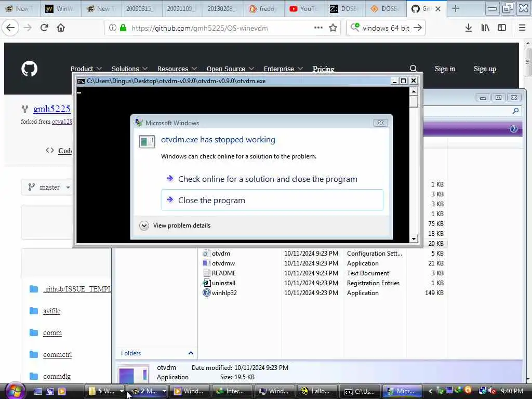The image size is (532, 399).
Task: Click Close the program
Action: 272,200
